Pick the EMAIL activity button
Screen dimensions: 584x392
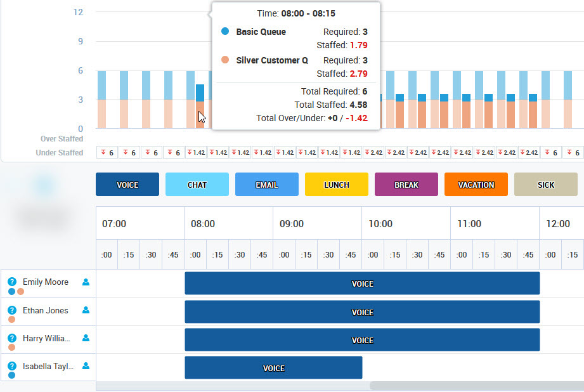(x=266, y=185)
